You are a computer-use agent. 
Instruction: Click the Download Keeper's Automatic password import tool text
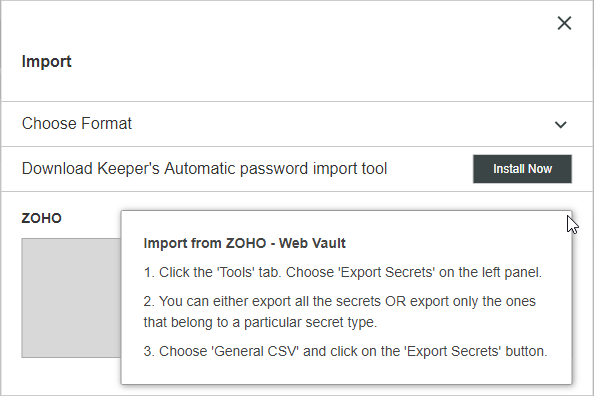(204, 169)
